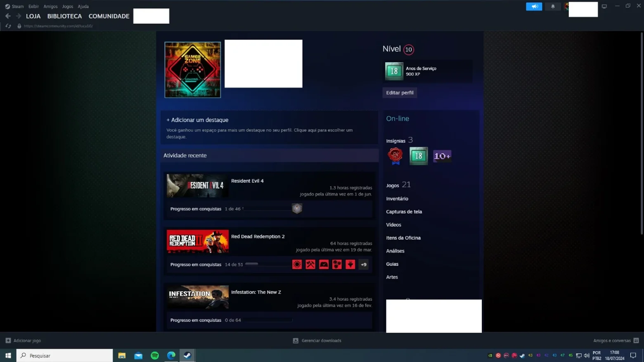Open the Mail app from the taskbar

[138, 355]
